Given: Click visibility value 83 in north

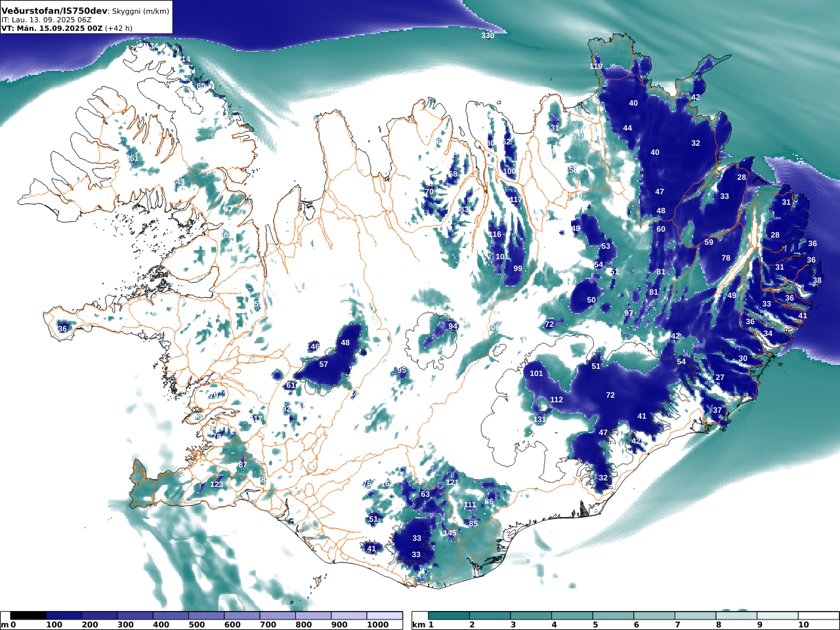Looking at the screenshot, I should [465, 210].
